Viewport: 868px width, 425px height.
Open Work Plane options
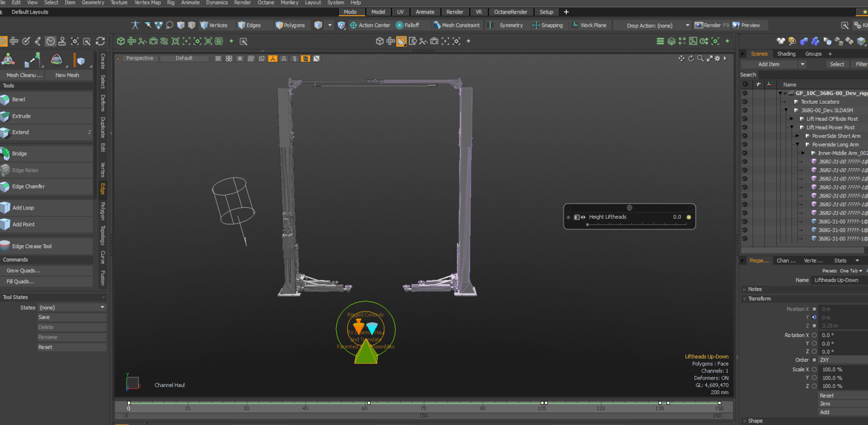(589, 25)
